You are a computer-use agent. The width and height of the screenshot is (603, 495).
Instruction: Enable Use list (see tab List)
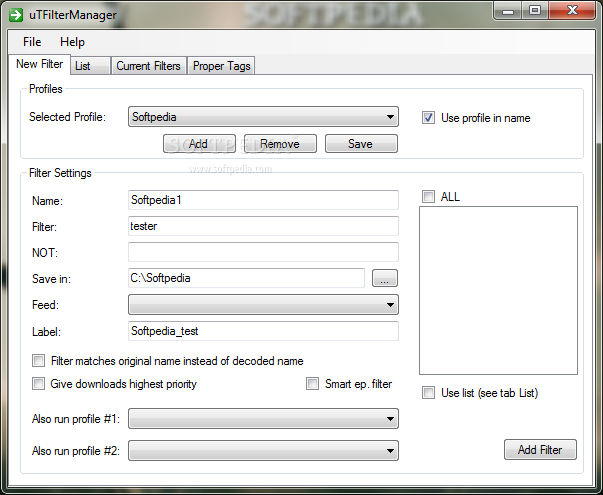point(428,393)
